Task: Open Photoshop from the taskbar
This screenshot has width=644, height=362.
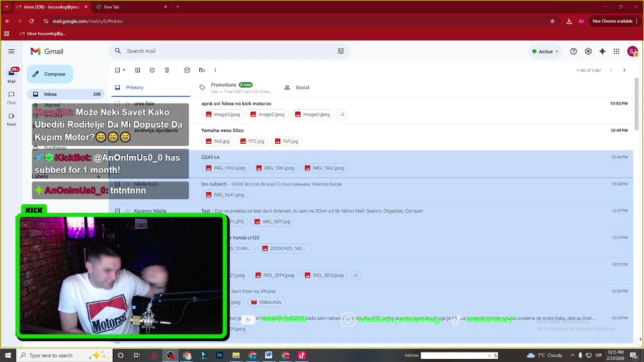Action: [219, 355]
